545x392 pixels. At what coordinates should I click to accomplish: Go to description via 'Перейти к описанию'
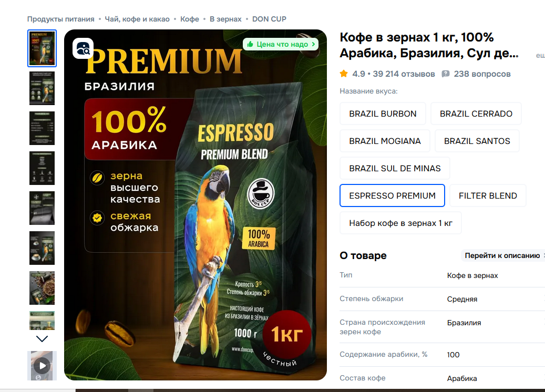click(x=502, y=255)
